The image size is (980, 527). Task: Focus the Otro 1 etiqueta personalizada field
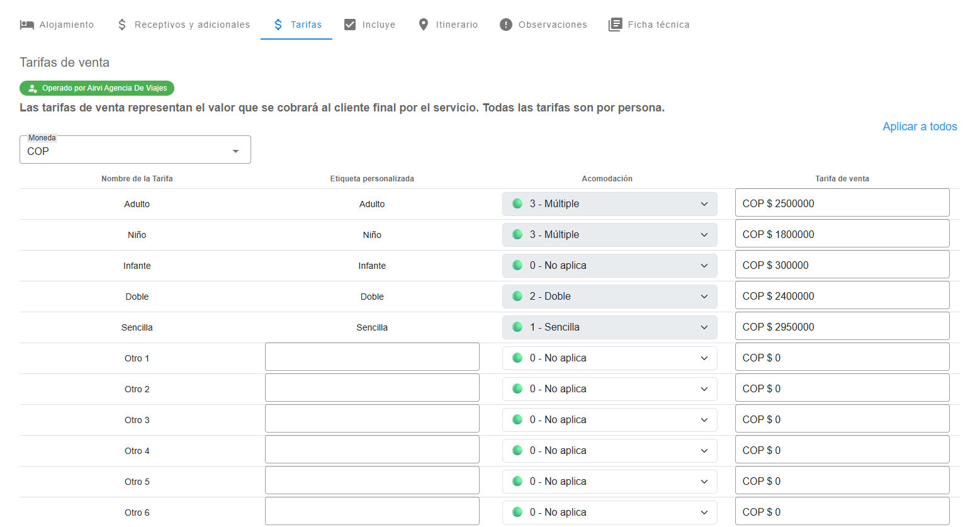[372, 357]
